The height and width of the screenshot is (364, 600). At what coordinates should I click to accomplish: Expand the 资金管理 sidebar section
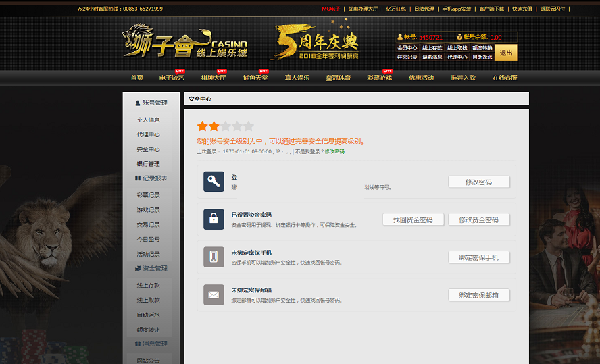151,268
